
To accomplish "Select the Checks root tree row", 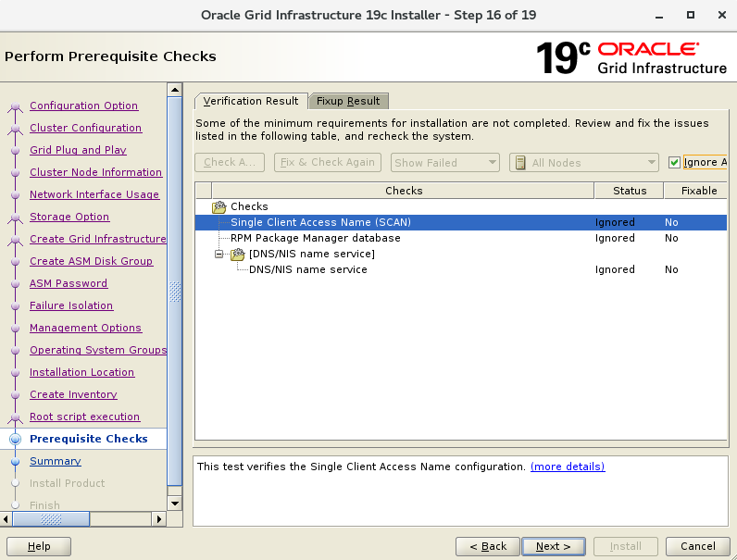I will click(461, 206).
